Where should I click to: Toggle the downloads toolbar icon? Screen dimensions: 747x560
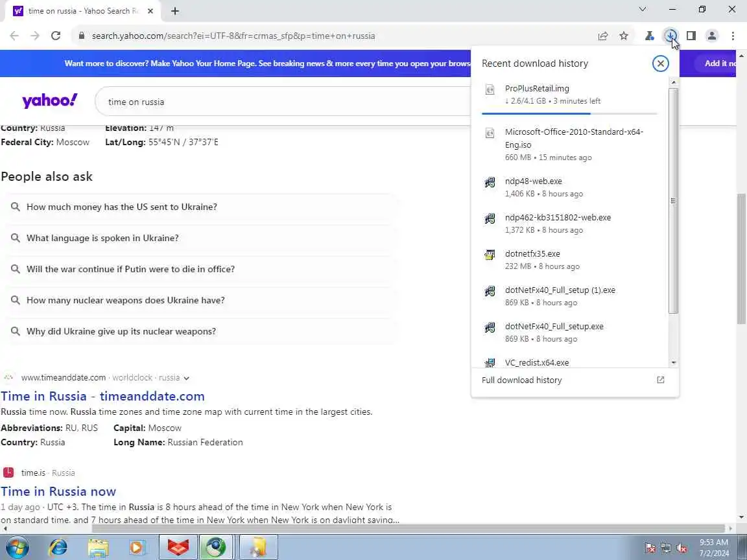pos(670,36)
